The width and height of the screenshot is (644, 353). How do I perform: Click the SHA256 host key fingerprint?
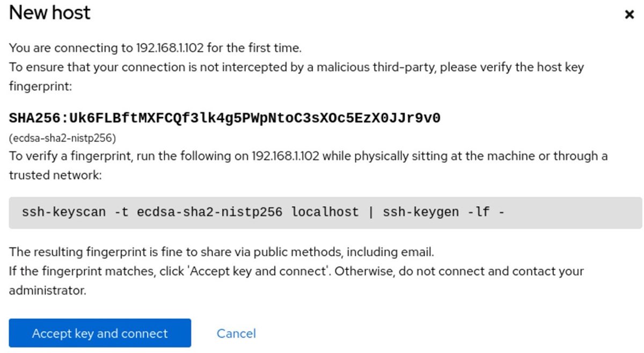point(224,118)
